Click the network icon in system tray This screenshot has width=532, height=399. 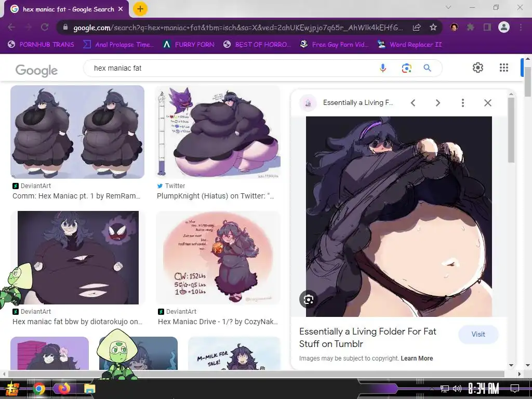coord(444,389)
